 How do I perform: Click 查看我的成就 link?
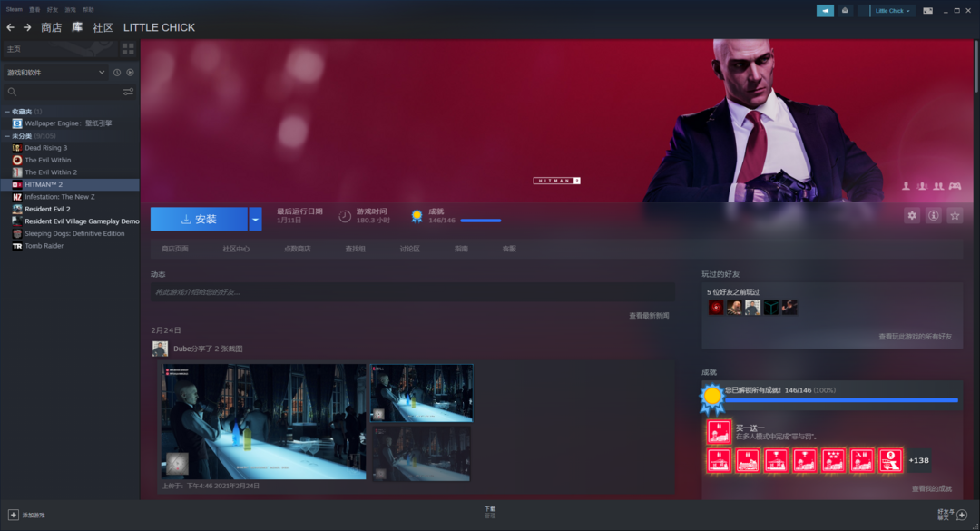[x=932, y=489]
